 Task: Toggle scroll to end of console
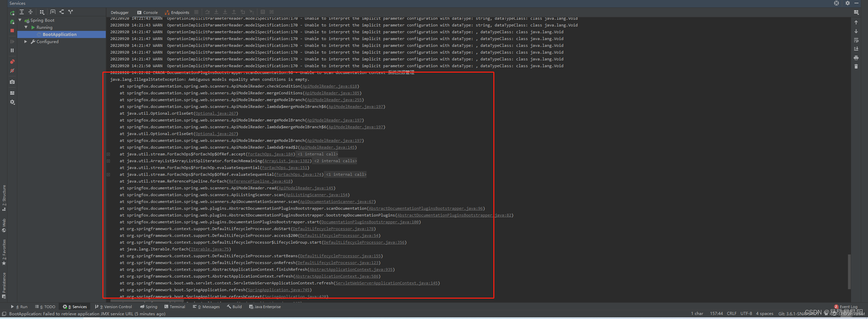click(x=856, y=49)
